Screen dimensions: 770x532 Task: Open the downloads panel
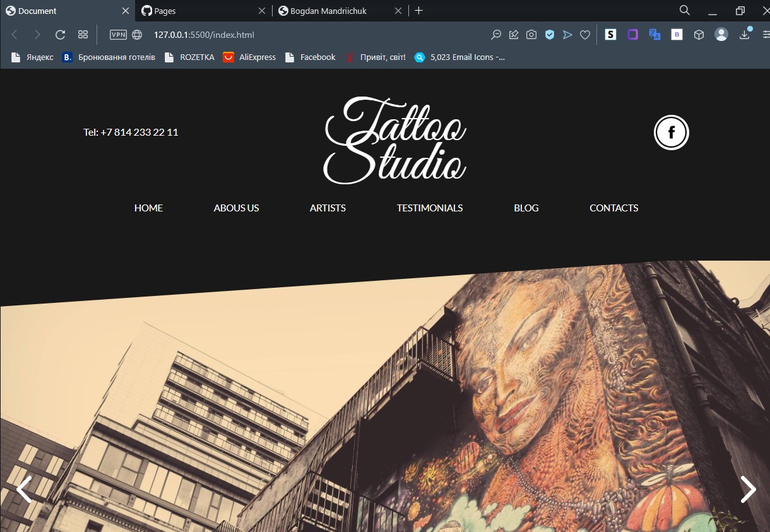click(x=745, y=35)
